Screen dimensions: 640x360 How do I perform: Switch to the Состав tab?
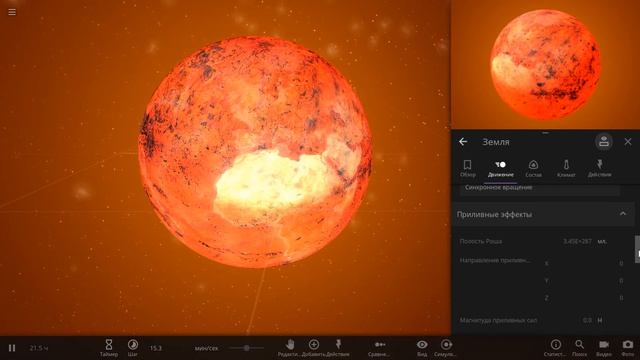pos(533,169)
